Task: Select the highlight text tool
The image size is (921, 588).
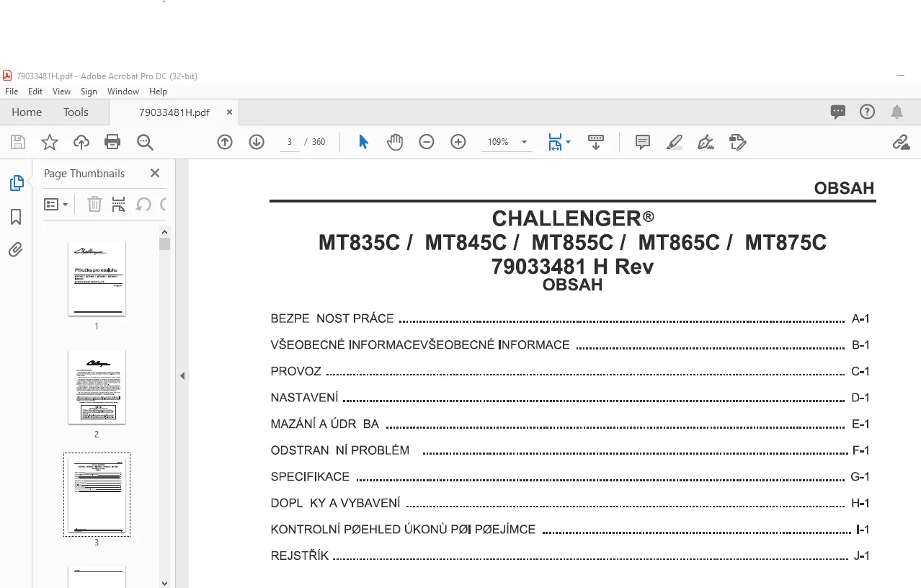Action: [x=674, y=142]
